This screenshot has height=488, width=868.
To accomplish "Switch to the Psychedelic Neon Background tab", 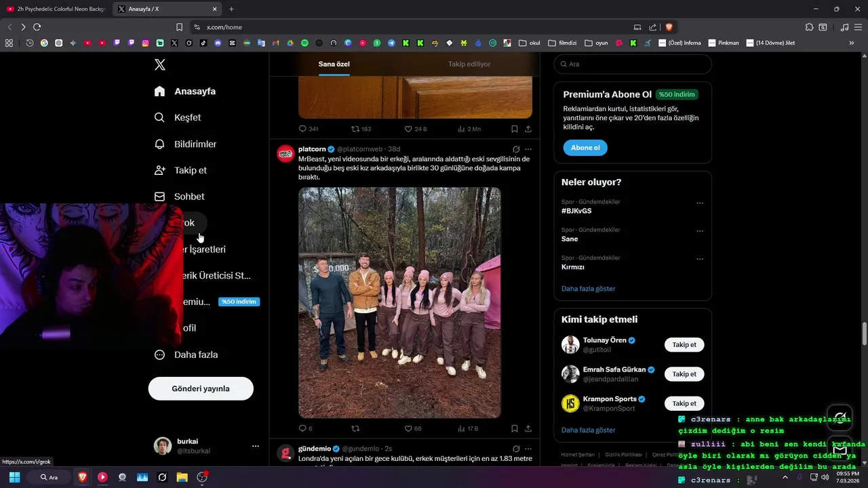I will (56, 9).
